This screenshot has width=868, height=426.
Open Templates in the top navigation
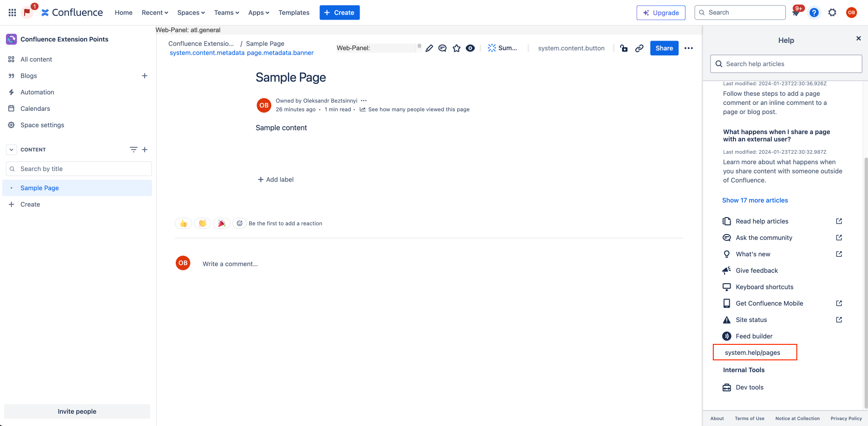(x=294, y=12)
